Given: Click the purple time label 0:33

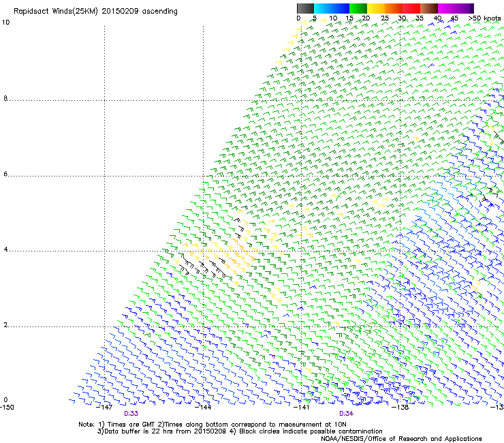Looking at the screenshot, I should click(131, 414).
